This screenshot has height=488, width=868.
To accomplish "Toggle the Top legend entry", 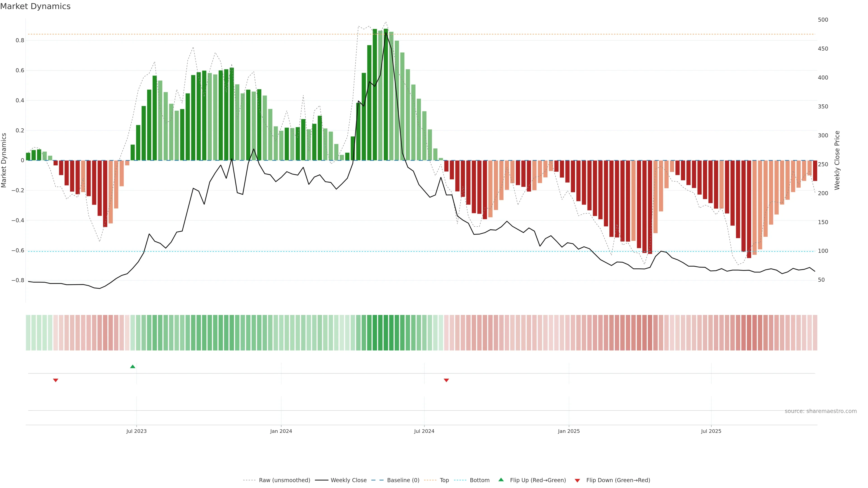I will point(444,480).
